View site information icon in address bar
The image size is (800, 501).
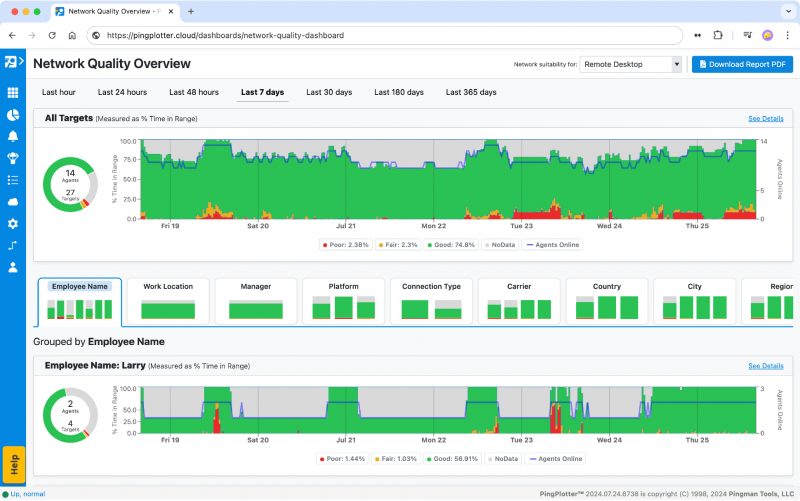pos(96,35)
